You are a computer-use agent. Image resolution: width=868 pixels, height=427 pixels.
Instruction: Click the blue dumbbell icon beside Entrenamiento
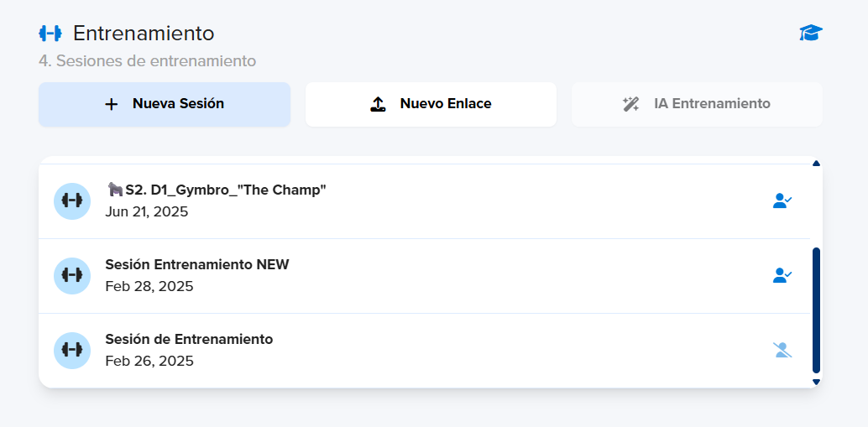click(x=50, y=34)
